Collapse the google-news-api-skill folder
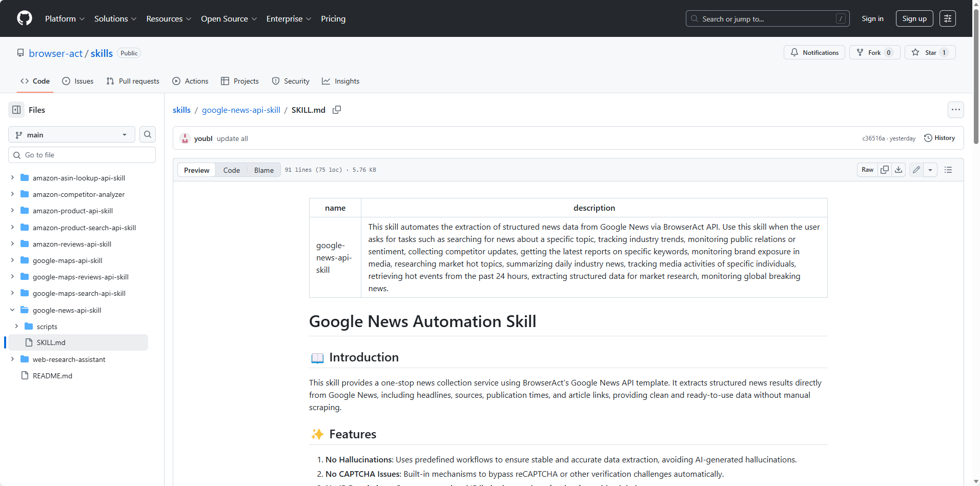This screenshot has width=980, height=486. tap(12, 310)
